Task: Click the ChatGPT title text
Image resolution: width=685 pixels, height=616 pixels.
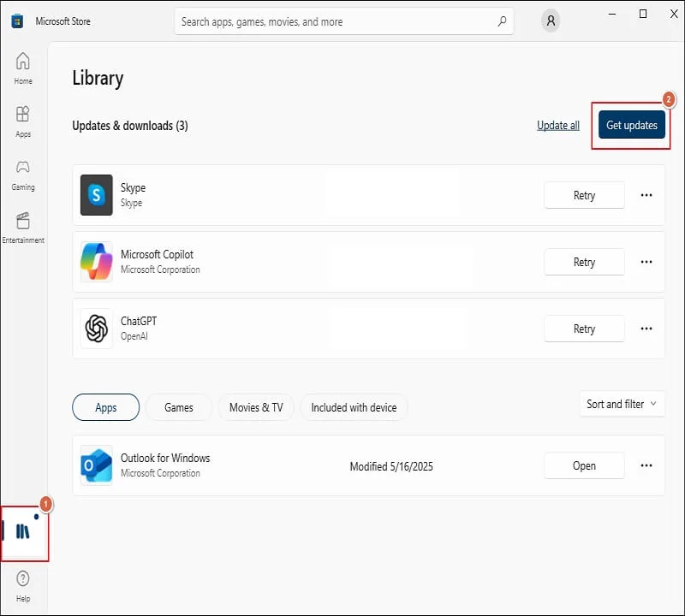Action: (139, 321)
